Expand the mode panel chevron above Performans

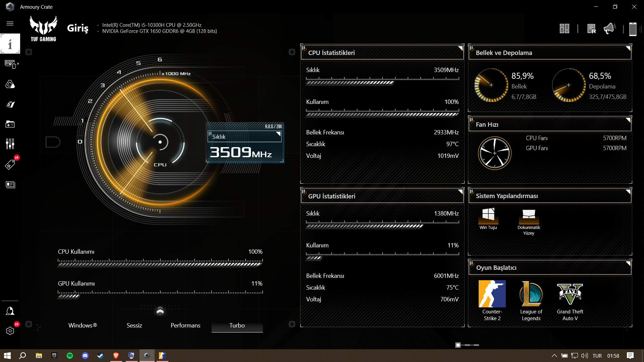(x=160, y=311)
